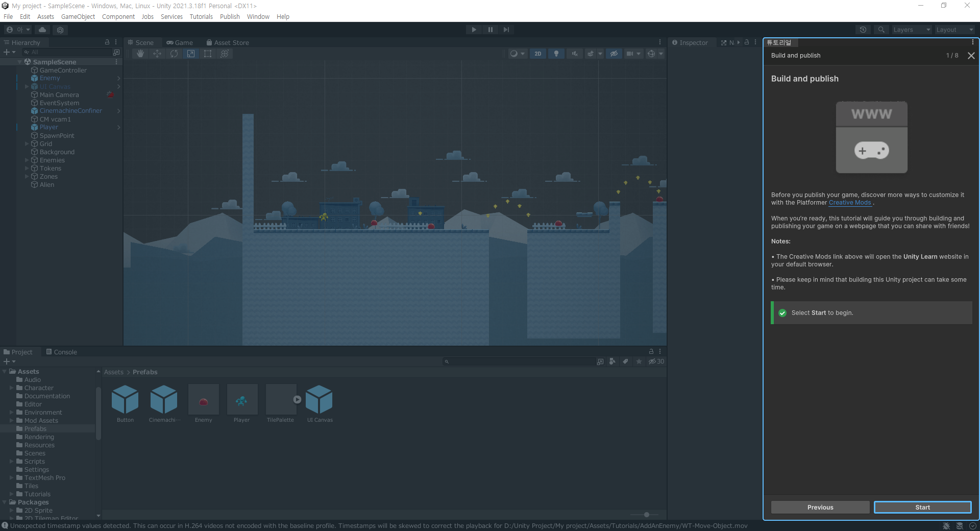The width and height of the screenshot is (980, 531).
Task: Expand the Enemies object in Hierarchy
Action: (x=27, y=160)
